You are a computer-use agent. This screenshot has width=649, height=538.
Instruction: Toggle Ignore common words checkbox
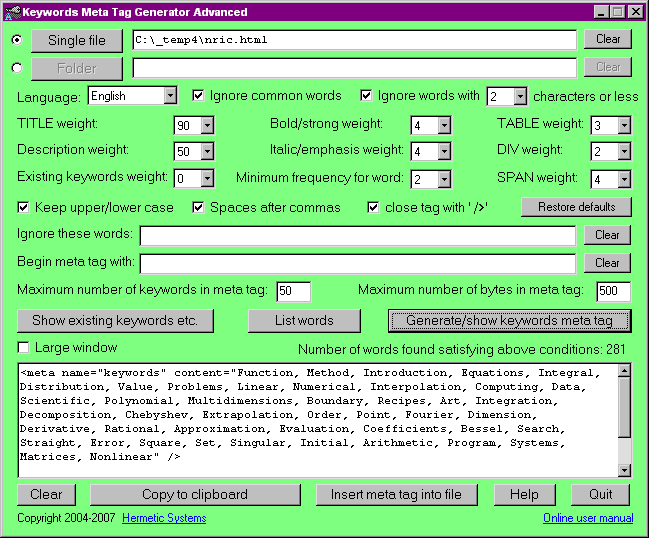coord(199,96)
